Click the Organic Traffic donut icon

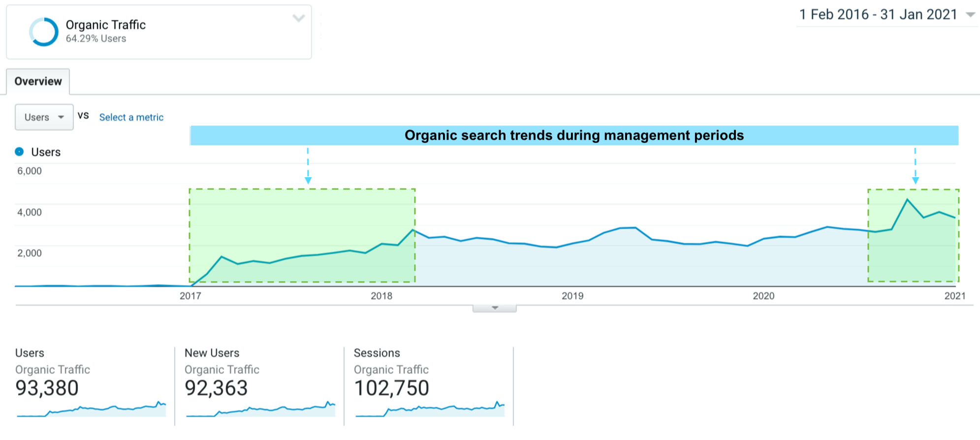[x=43, y=32]
